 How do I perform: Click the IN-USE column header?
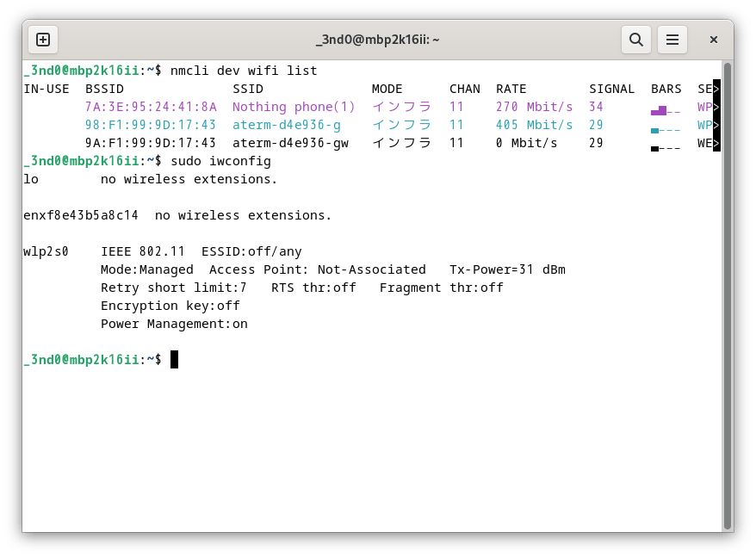(46, 89)
